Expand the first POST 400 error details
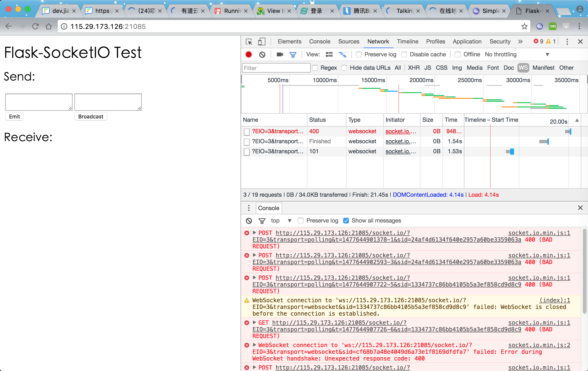Image resolution: width=588 pixels, height=371 pixels. pyautogui.click(x=254, y=233)
